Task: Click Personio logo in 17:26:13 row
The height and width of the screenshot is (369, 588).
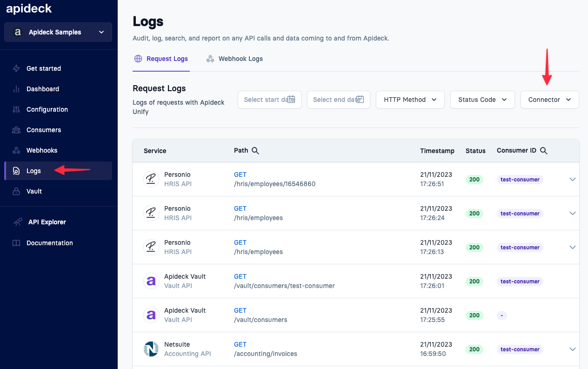Action: [151, 247]
